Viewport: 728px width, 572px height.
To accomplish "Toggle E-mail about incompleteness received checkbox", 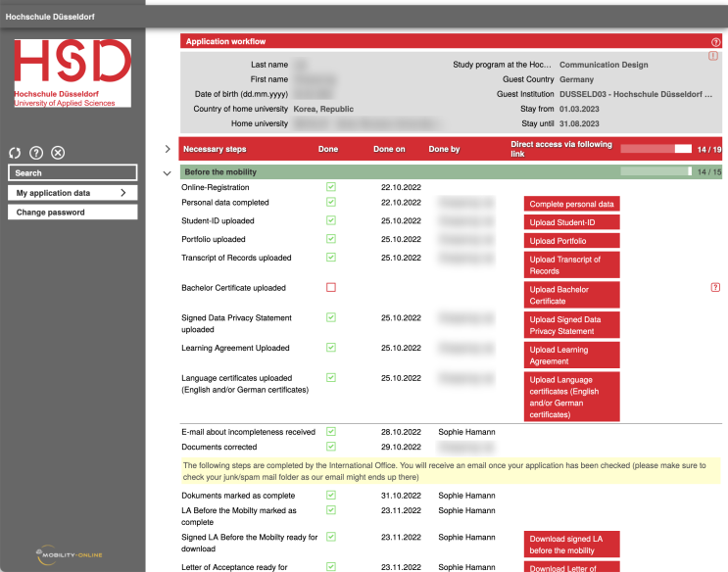I will coord(331,431).
